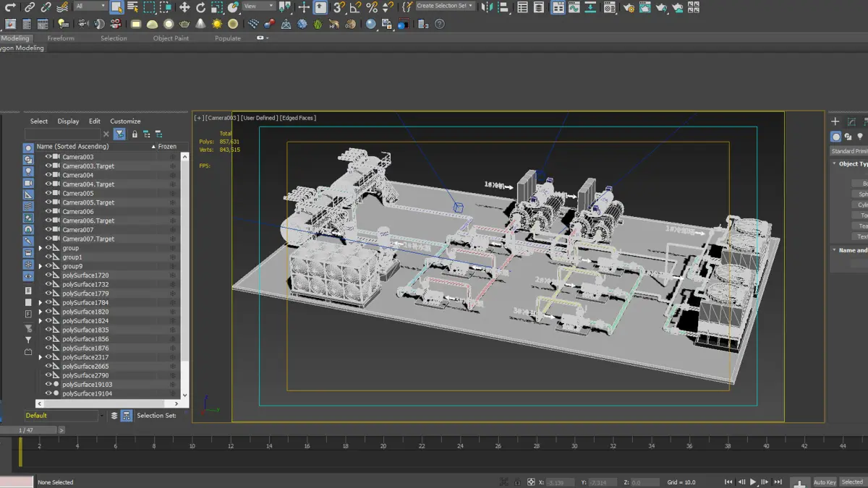Click the Link objects chain icon
This screenshot has height=488, width=868.
click(30, 7)
